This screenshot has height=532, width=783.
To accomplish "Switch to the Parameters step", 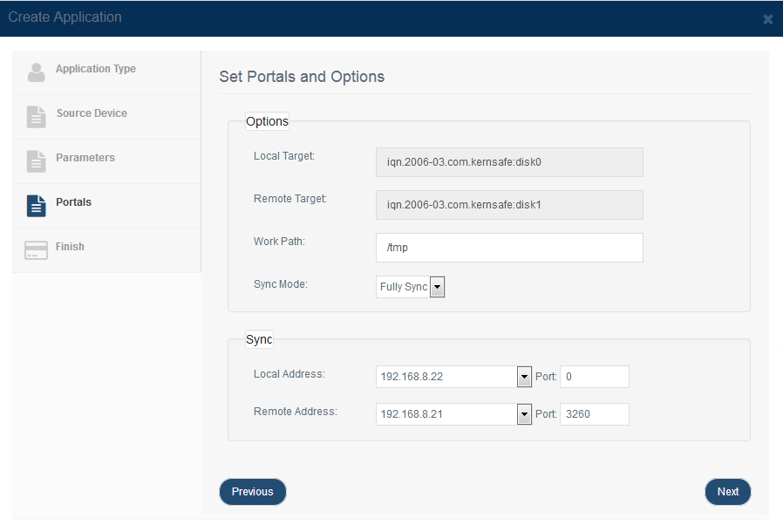I will point(85,158).
